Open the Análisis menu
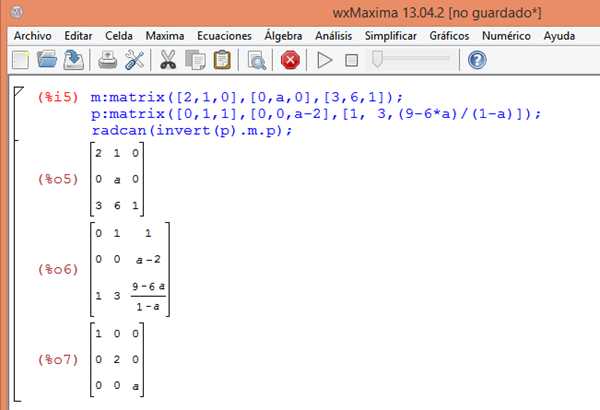The width and height of the screenshot is (600, 410). (333, 36)
